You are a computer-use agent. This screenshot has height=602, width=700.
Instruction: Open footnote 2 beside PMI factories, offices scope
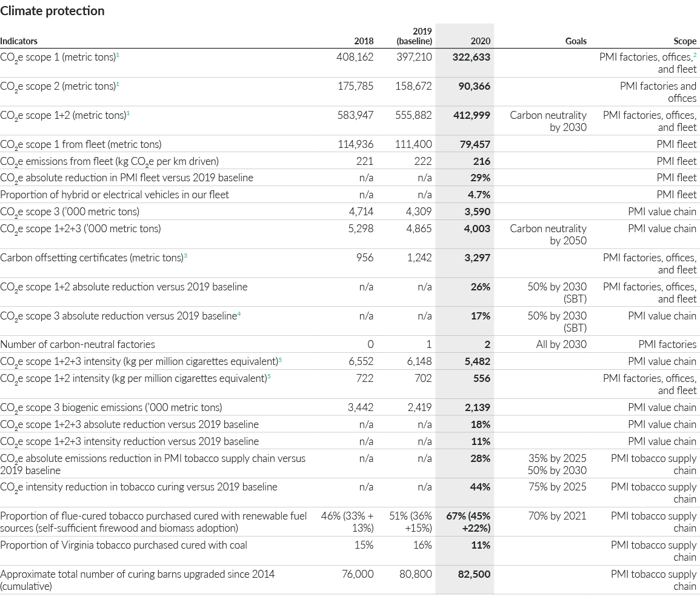pyautogui.click(x=695, y=56)
